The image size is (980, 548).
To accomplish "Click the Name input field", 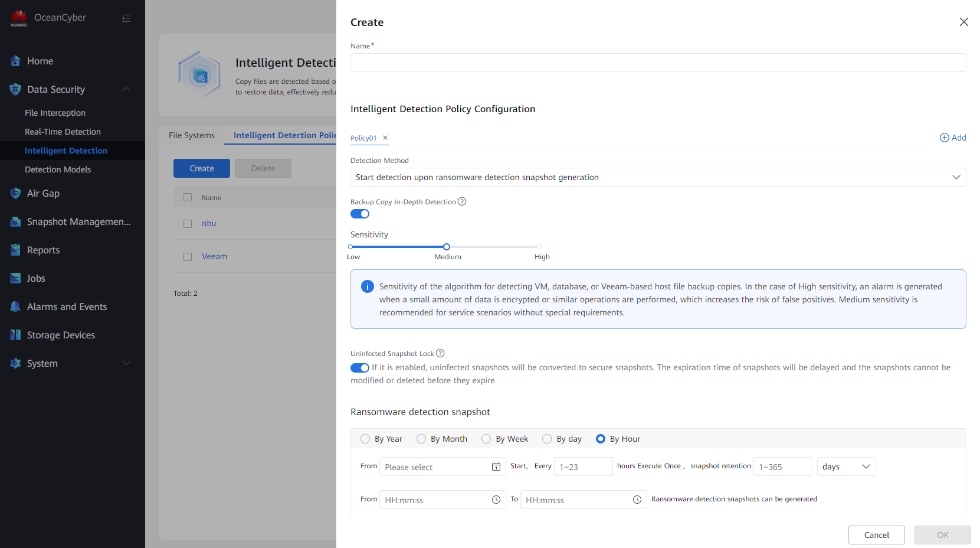I will [x=657, y=63].
